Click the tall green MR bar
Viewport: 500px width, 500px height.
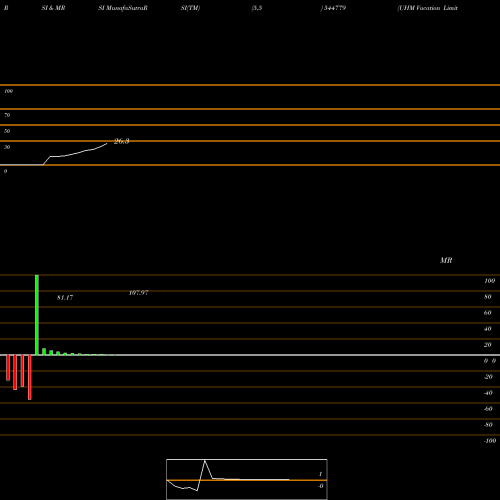pos(37,315)
